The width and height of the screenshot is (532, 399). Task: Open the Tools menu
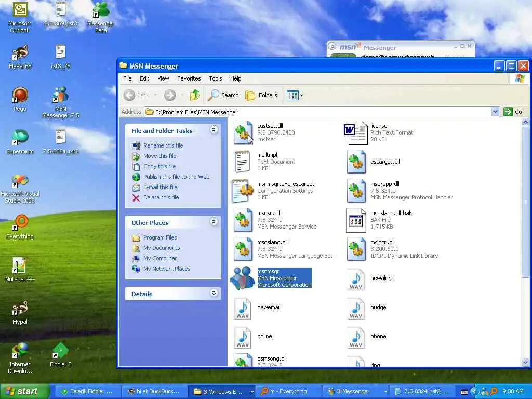(x=216, y=78)
